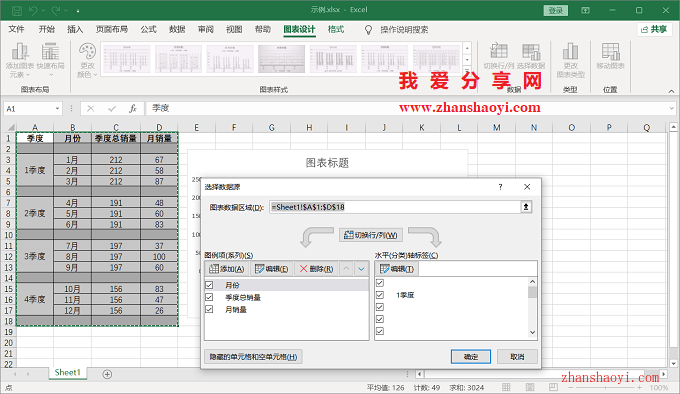
Task: Move series down arrow in dialog
Action: point(361,269)
